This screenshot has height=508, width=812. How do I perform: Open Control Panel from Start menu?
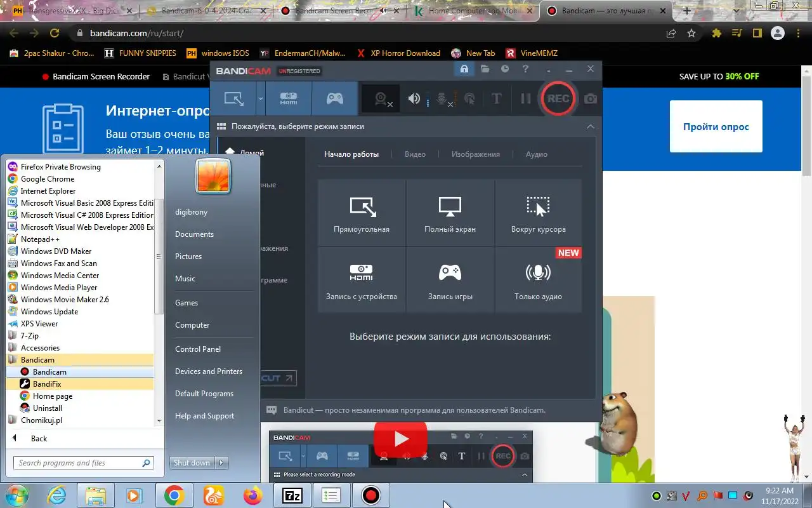point(198,349)
